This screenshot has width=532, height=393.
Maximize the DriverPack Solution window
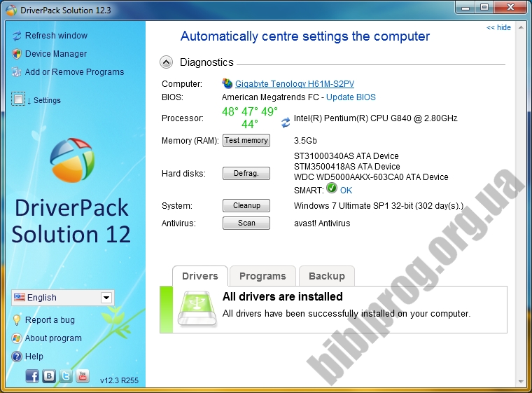pyautogui.click(x=484, y=8)
